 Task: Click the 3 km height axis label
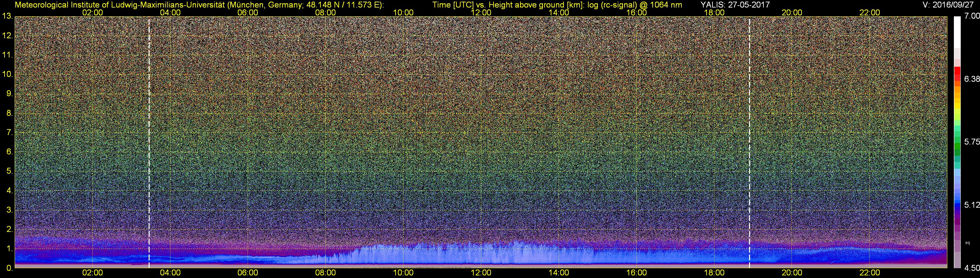9,210
